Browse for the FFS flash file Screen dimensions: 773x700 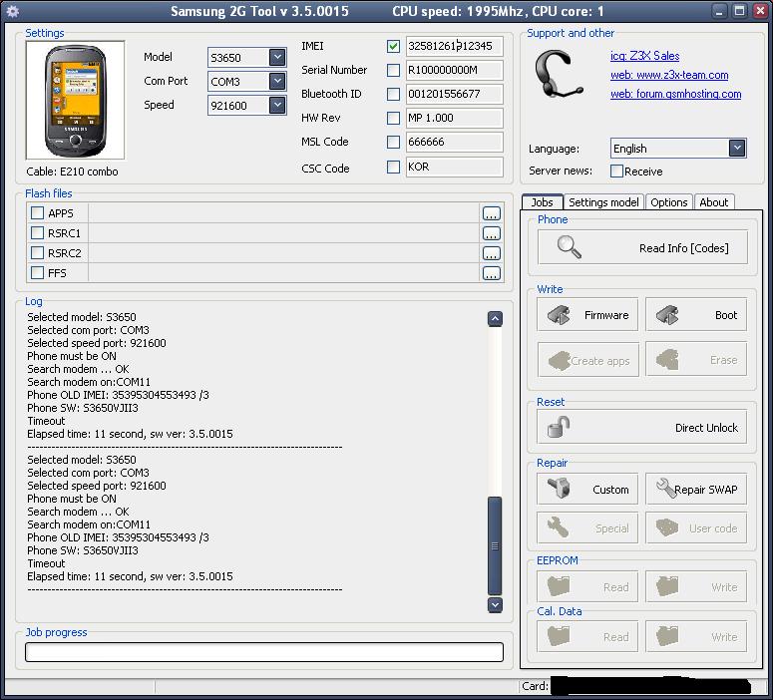[x=491, y=273]
